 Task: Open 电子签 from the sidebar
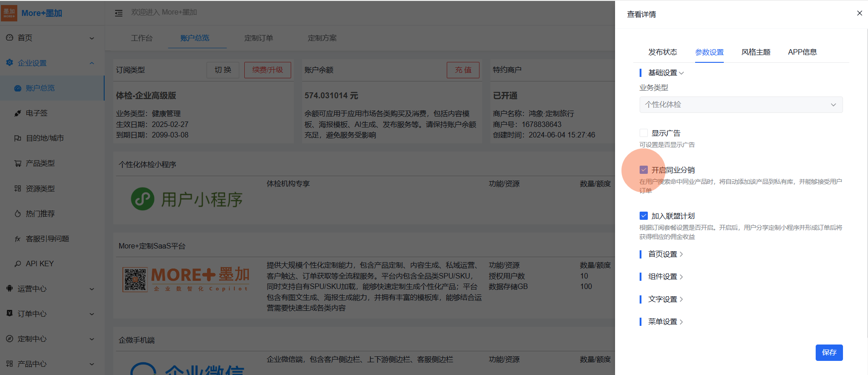(x=36, y=113)
